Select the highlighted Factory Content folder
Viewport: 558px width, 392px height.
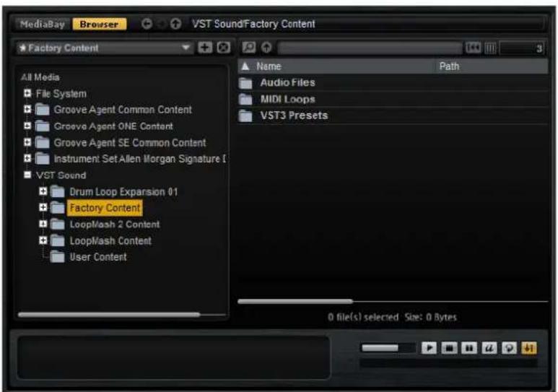pos(105,208)
